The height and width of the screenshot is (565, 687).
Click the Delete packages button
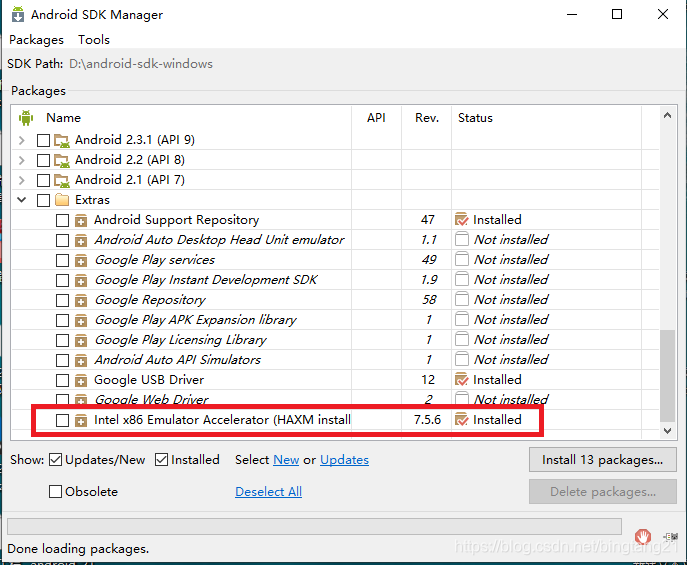coord(602,492)
